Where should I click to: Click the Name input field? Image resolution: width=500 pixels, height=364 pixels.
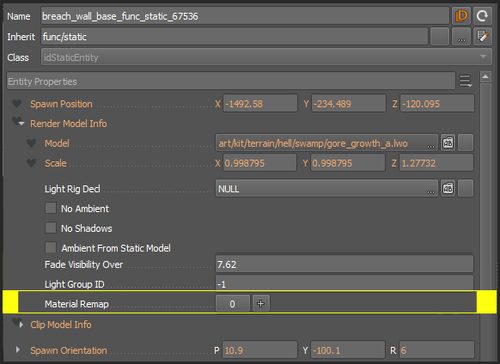245,16
